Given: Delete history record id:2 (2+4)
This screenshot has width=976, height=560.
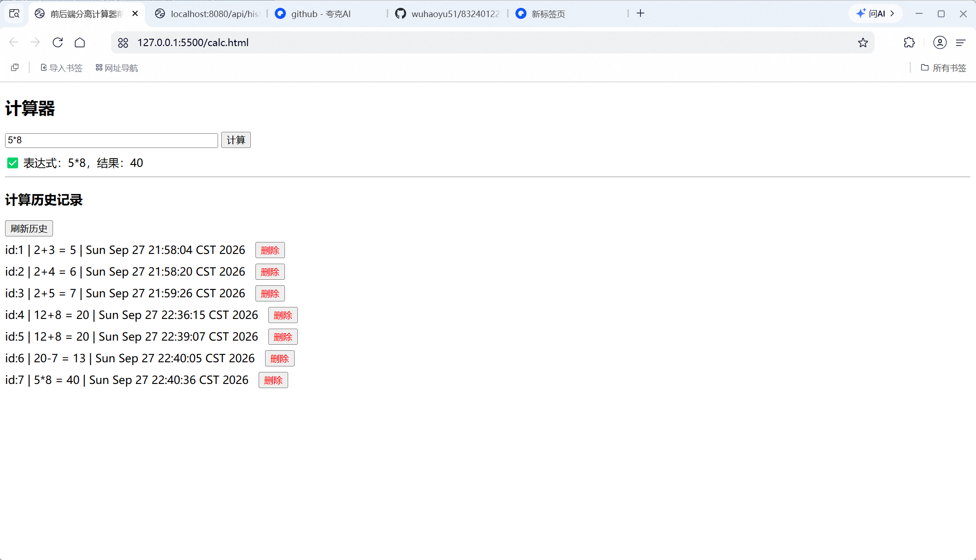Looking at the screenshot, I should 270,272.
